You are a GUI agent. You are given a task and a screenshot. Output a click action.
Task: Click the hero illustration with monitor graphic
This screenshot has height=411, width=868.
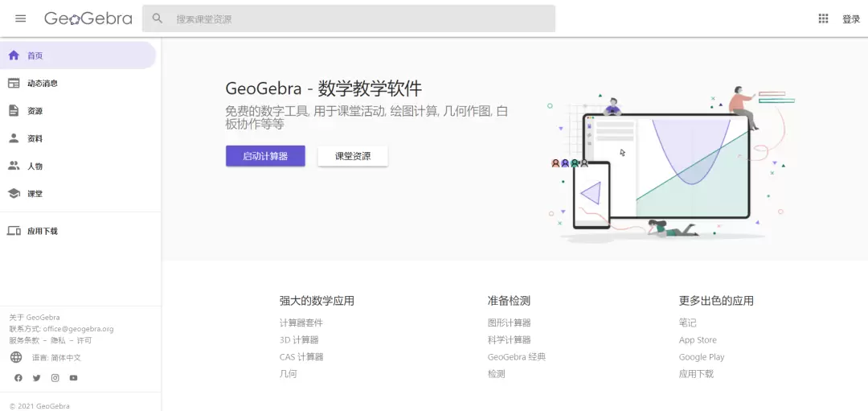[x=669, y=165]
